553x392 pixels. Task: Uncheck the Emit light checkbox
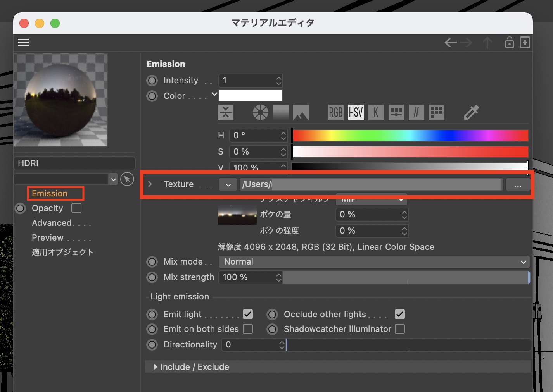tap(248, 314)
